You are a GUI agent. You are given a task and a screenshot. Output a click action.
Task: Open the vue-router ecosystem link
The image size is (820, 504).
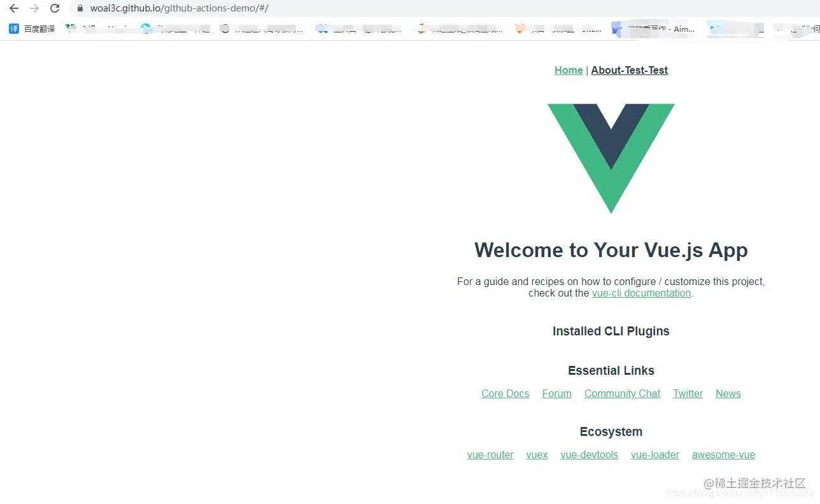pyautogui.click(x=490, y=454)
